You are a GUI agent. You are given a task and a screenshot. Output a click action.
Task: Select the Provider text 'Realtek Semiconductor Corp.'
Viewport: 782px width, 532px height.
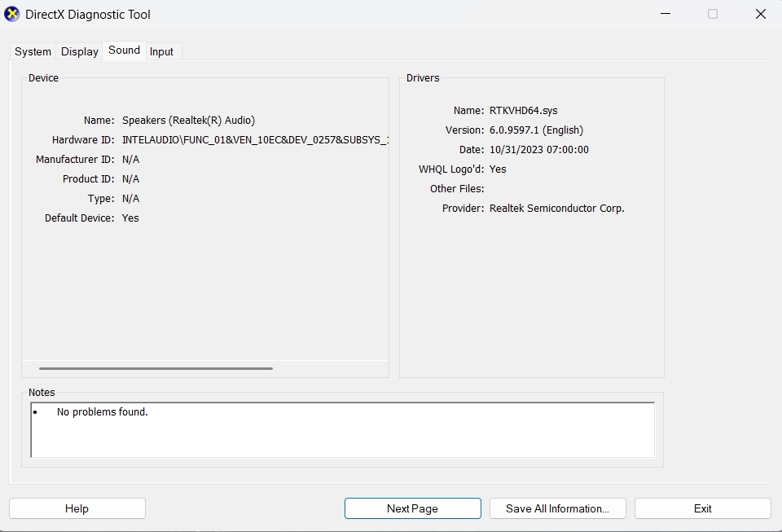(x=557, y=208)
